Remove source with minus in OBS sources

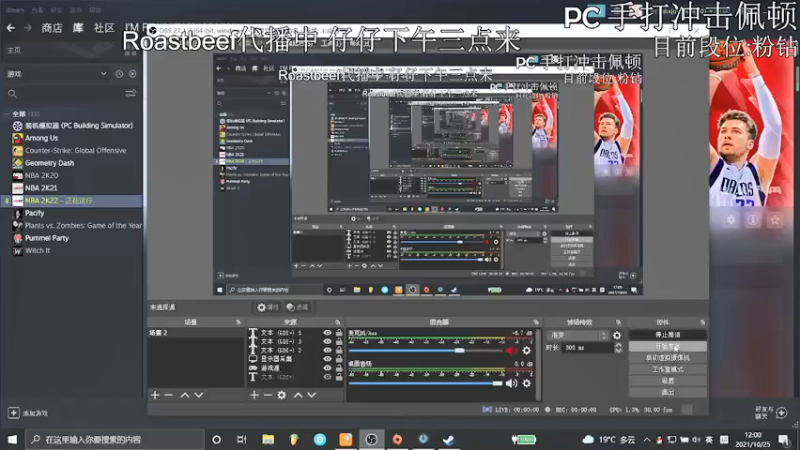pos(267,395)
